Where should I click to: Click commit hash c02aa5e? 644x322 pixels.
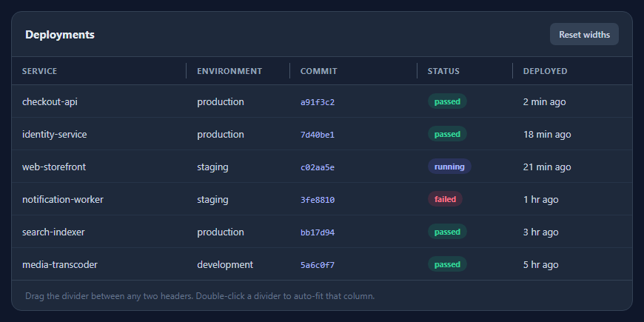[x=318, y=167]
